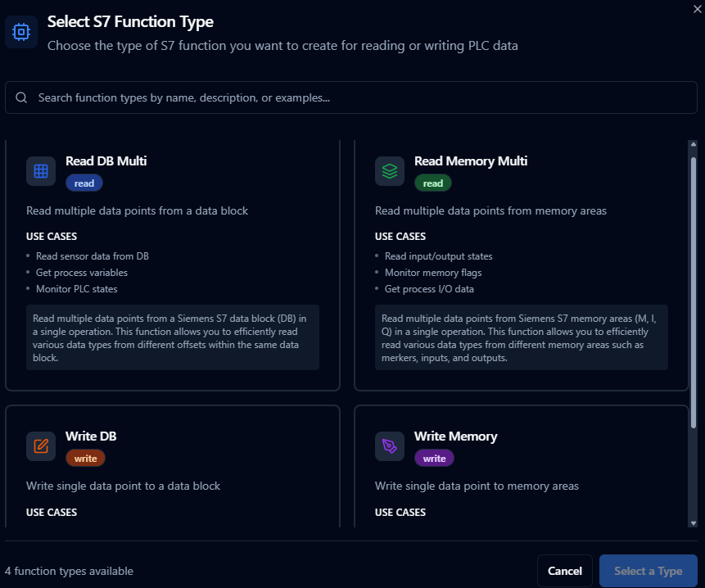
Task: Click the green read badge on Read Memory Multi
Action: pos(433,183)
